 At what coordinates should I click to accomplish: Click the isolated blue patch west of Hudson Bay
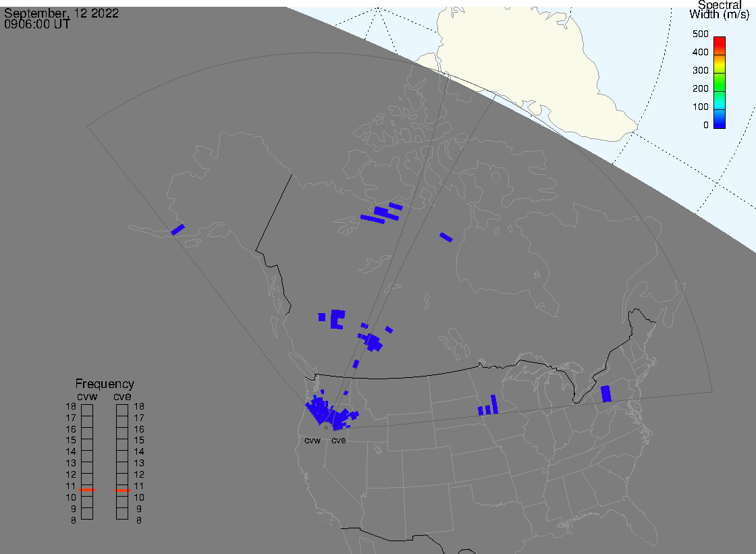point(446,238)
